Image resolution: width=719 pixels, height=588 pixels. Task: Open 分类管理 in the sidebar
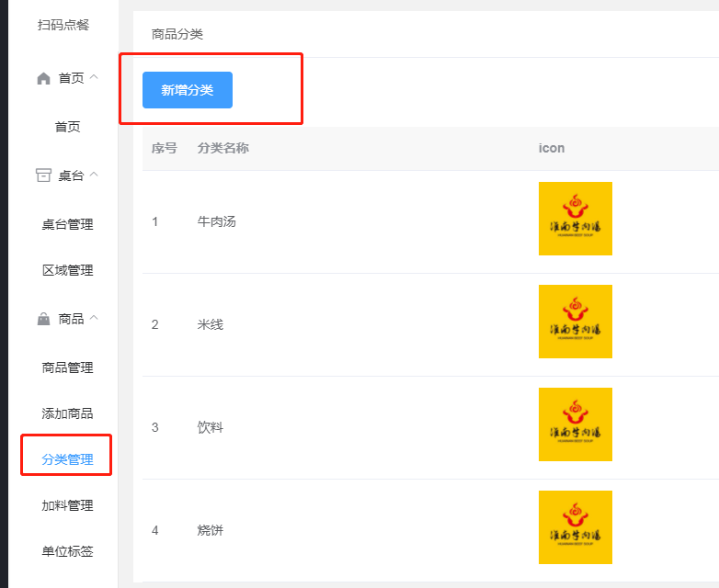(67, 459)
